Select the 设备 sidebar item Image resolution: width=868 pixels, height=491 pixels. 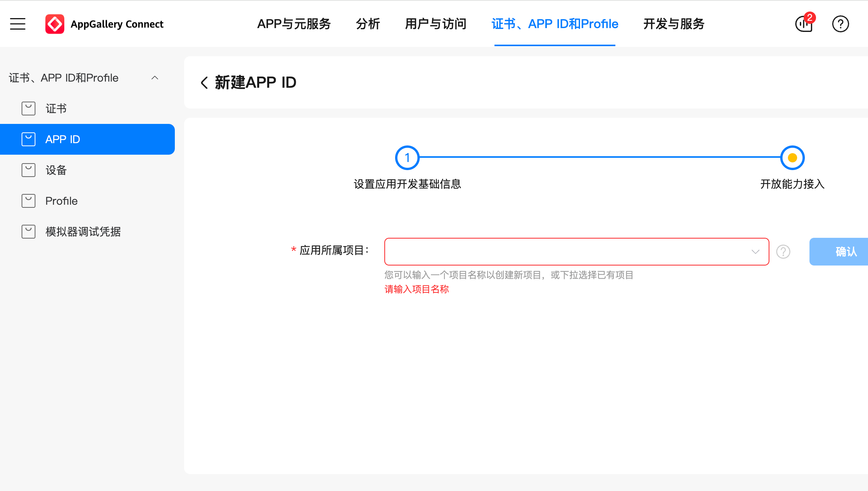pyautogui.click(x=56, y=170)
